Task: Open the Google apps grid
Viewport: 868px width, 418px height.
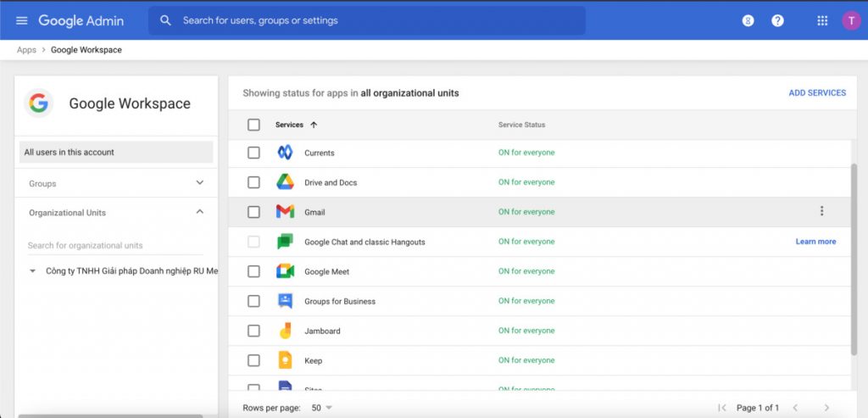Action: click(x=822, y=21)
